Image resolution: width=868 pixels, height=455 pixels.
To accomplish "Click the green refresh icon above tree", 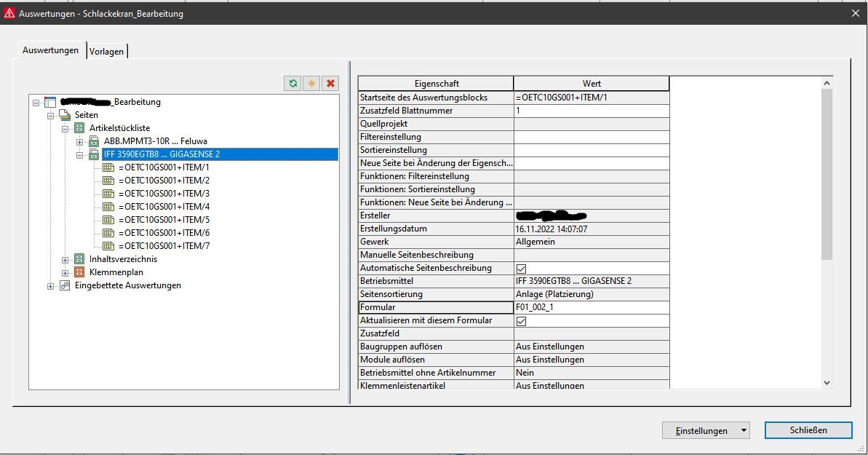I will [x=292, y=84].
